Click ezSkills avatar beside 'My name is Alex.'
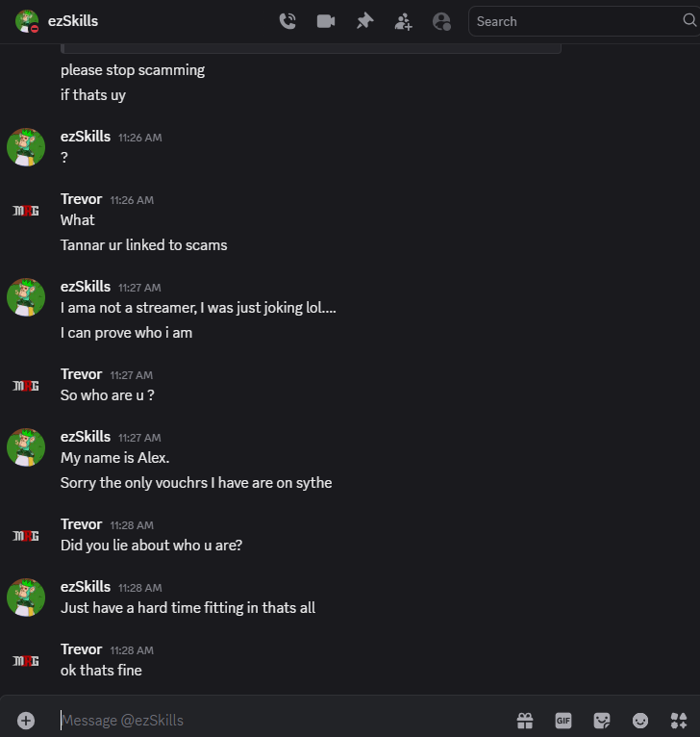 pos(26,447)
